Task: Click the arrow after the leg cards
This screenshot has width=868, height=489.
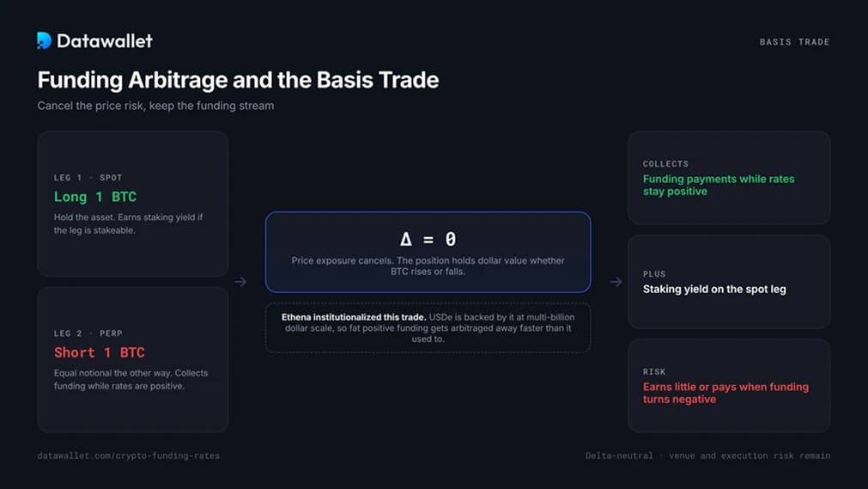Action: coord(240,282)
